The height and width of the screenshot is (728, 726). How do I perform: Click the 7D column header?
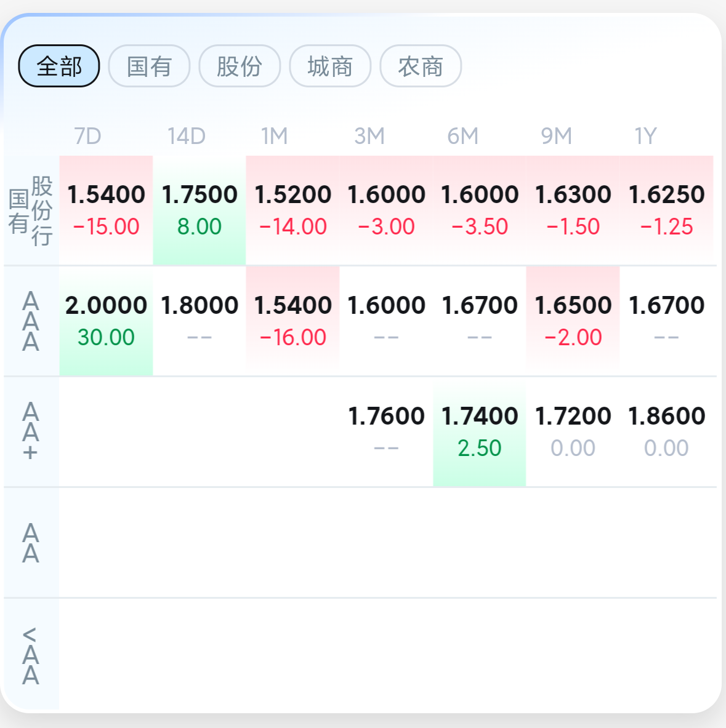coord(87,136)
